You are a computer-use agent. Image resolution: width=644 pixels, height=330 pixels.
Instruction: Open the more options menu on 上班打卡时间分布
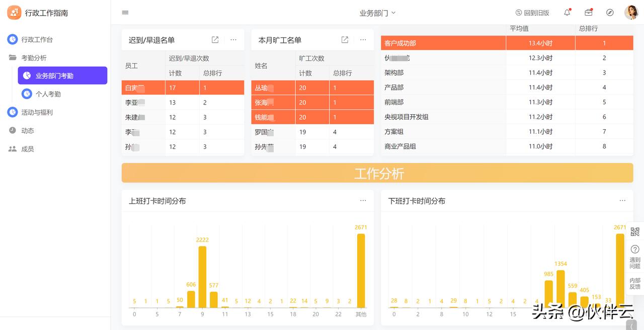(x=363, y=200)
